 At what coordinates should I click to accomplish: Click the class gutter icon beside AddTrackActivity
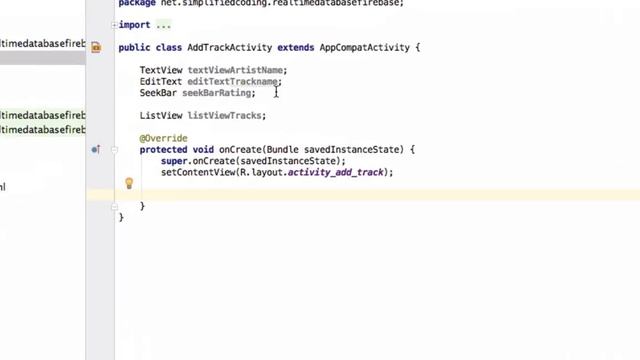[x=96, y=47]
